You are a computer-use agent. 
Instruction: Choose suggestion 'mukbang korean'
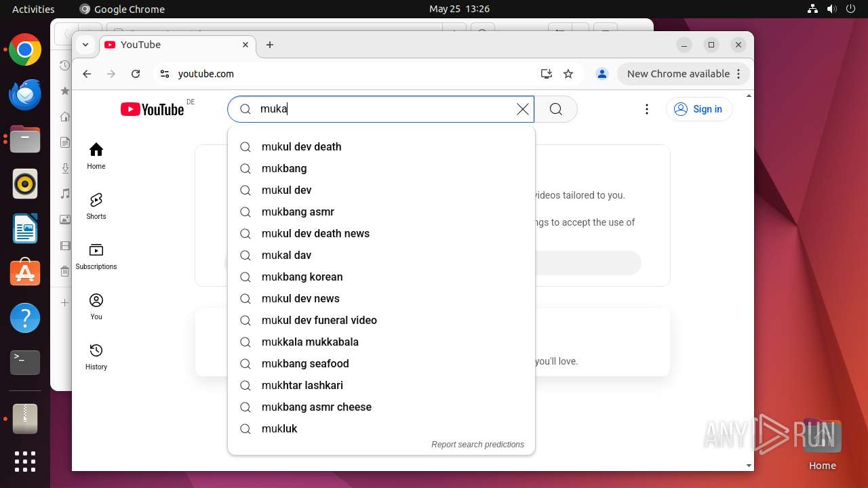pyautogui.click(x=381, y=277)
